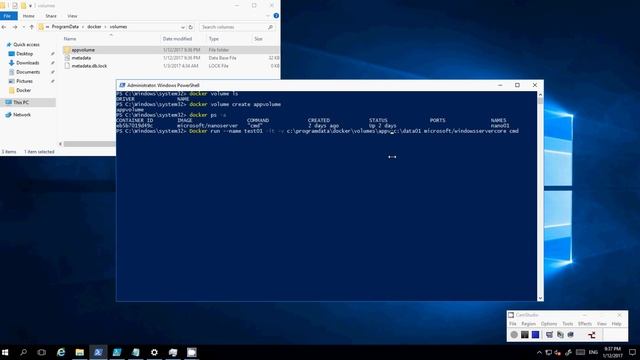Open Documents in navigation pane

click(x=28, y=72)
